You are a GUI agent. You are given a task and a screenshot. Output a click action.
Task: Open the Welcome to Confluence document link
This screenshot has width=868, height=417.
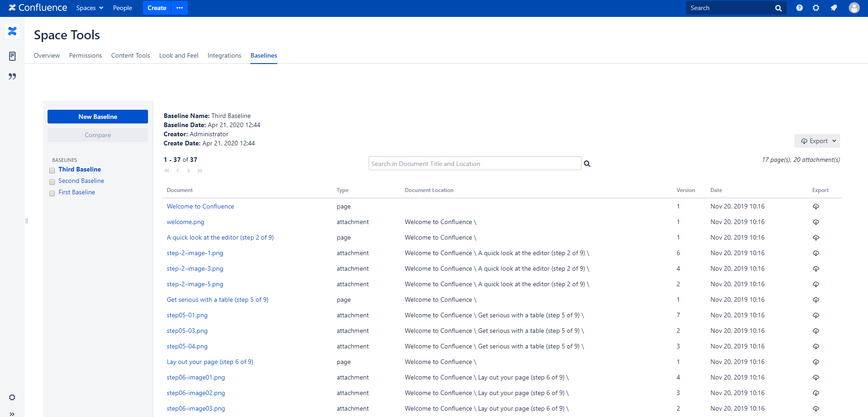click(x=200, y=207)
